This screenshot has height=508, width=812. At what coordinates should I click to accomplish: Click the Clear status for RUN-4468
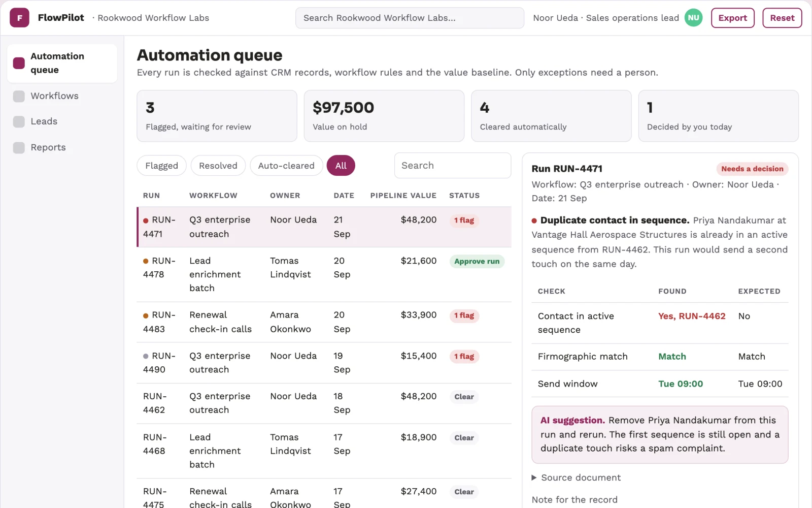tap(464, 438)
